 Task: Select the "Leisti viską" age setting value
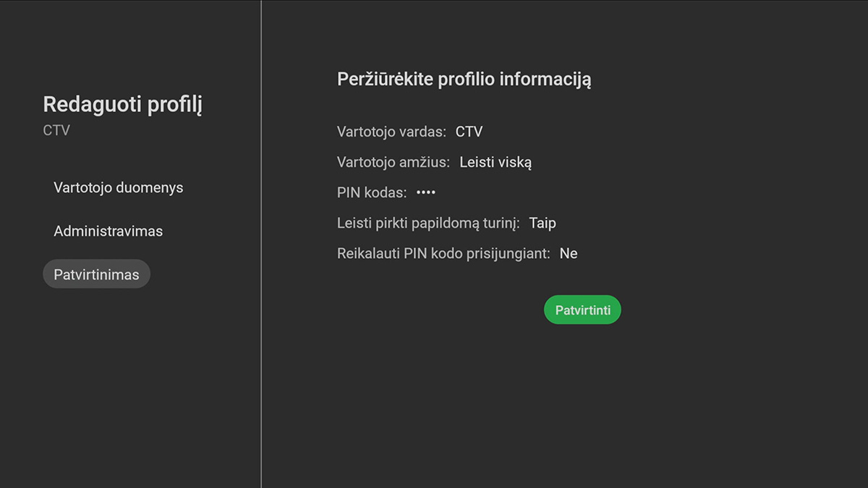click(495, 162)
